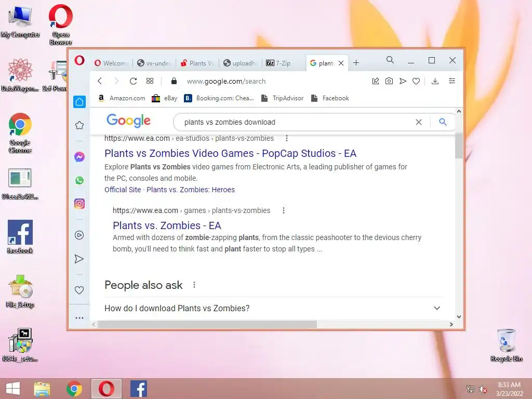The image size is (532, 399).
Task: Switch to the Plants Vs tab
Action: (197, 63)
